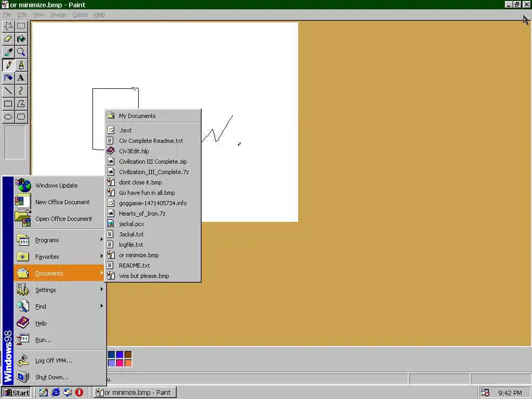Open the File menu in Paint
Image resolution: width=532 pixels, height=399 pixels.
point(7,15)
